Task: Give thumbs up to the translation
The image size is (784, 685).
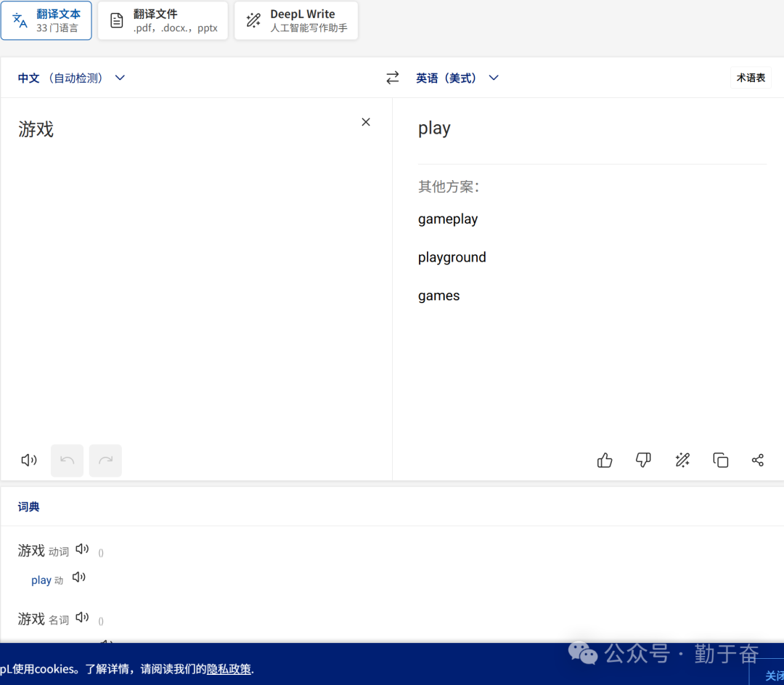Action: [x=605, y=460]
